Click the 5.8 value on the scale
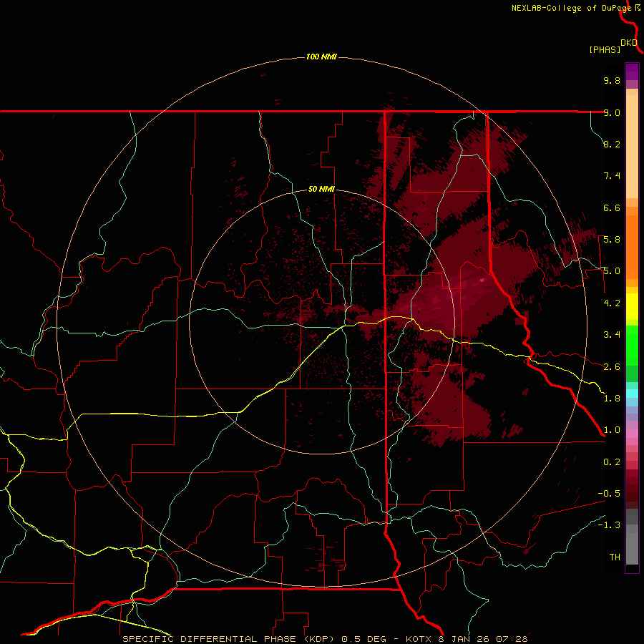The image size is (644, 644). tap(612, 239)
